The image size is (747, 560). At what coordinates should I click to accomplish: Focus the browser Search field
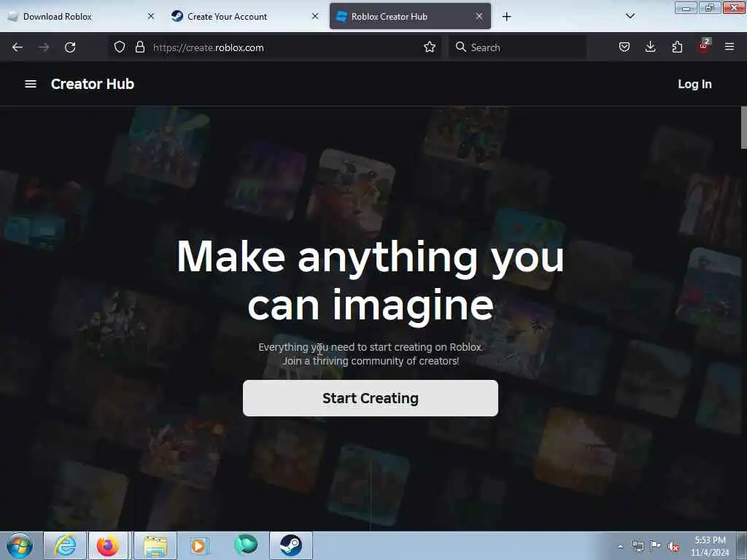pos(517,47)
